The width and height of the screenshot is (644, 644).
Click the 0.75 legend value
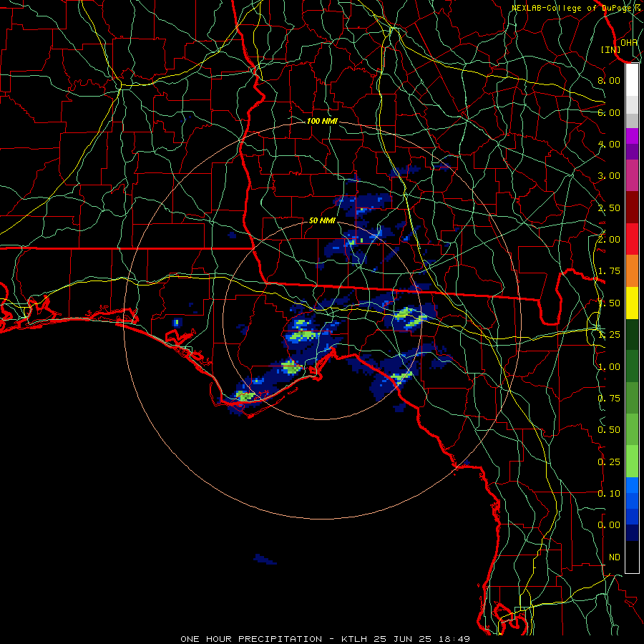coord(609,399)
